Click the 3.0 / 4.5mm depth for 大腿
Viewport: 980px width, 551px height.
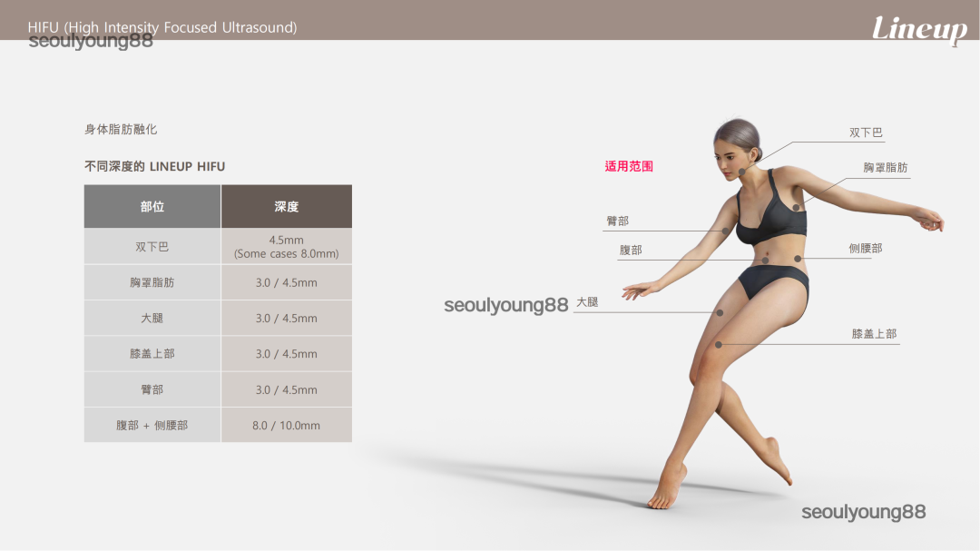coord(287,319)
